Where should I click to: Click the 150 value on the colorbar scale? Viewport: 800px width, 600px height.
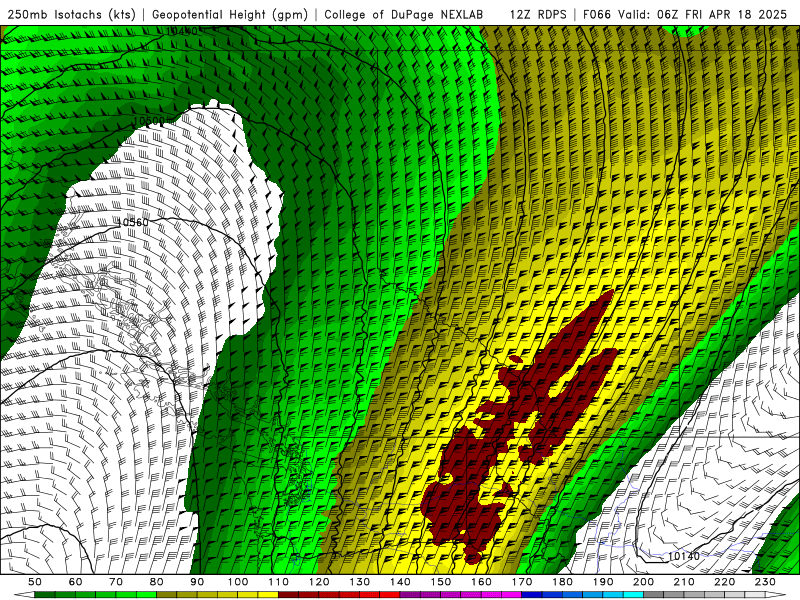pos(441,582)
